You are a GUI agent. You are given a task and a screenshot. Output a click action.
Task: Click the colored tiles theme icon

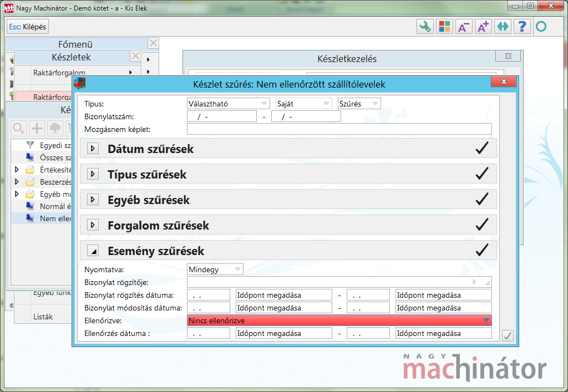(444, 27)
